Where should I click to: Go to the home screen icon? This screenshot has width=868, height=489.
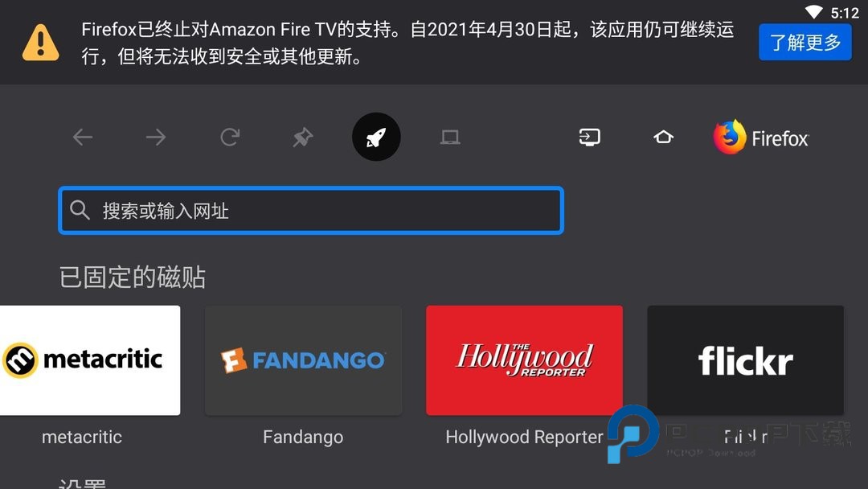pos(662,137)
